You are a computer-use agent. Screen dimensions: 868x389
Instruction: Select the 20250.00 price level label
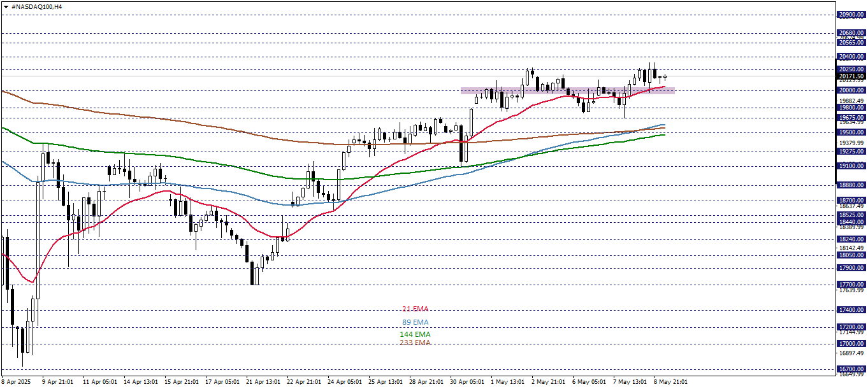click(852, 69)
